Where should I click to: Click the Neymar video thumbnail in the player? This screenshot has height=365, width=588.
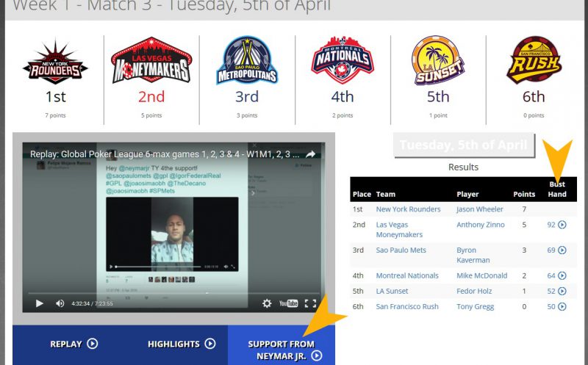pyautogui.click(x=172, y=234)
